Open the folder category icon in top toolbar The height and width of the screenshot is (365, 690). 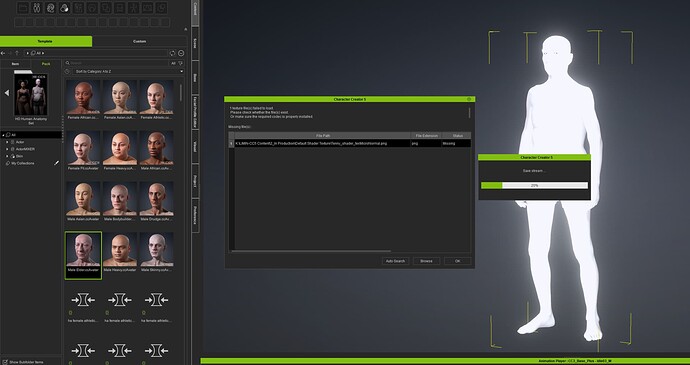pyautogui.click(x=23, y=7)
